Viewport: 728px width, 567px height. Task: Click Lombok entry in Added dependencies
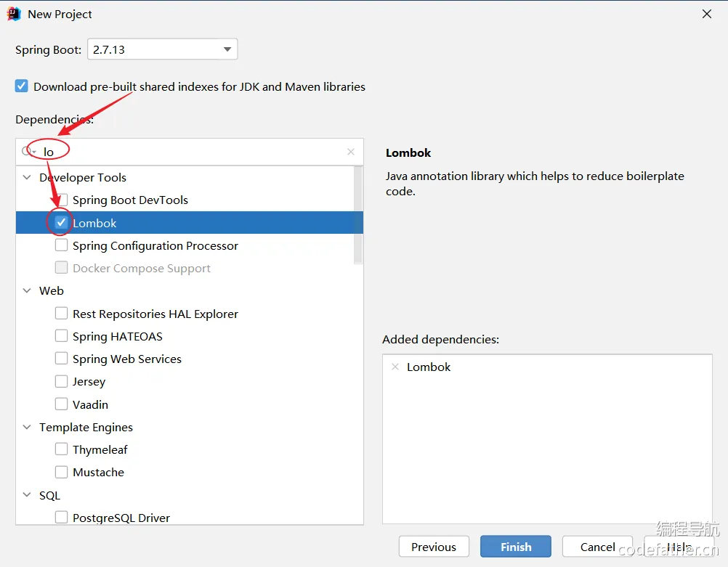tap(429, 367)
